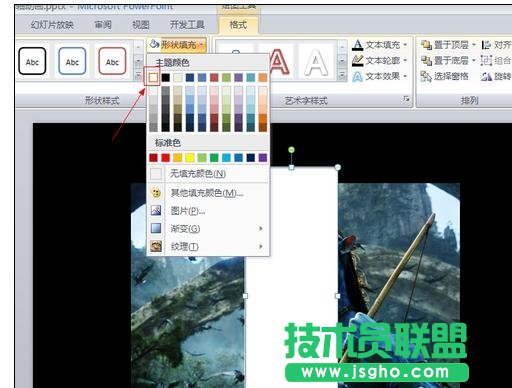Click the 形状填充 paint bucket icon
The image size is (512, 388).
point(154,44)
